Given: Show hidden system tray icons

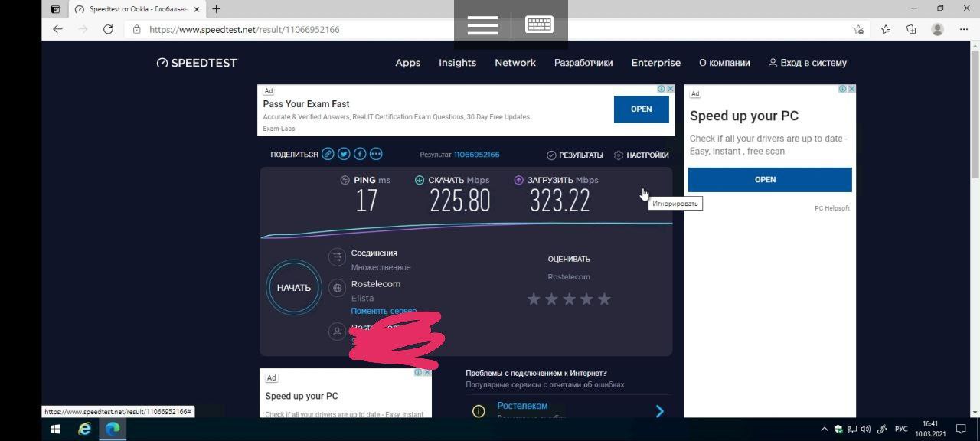Looking at the screenshot, I should point(825,430).
